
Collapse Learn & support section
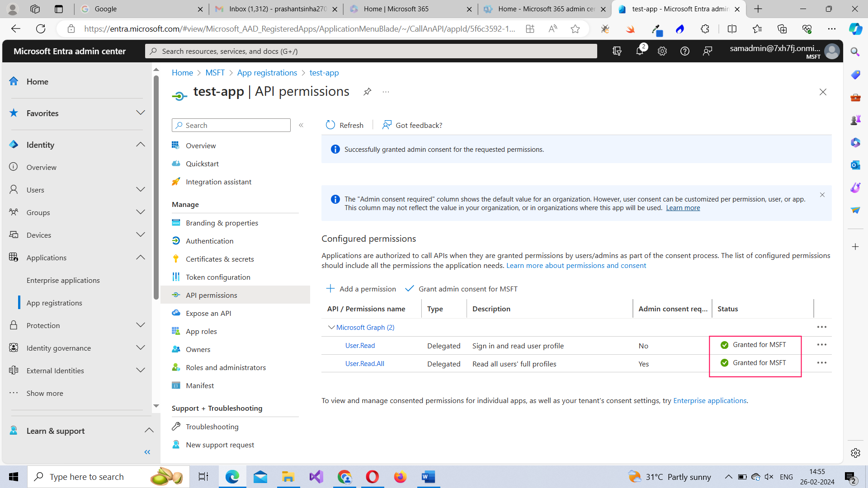click(x=149, y=430)
